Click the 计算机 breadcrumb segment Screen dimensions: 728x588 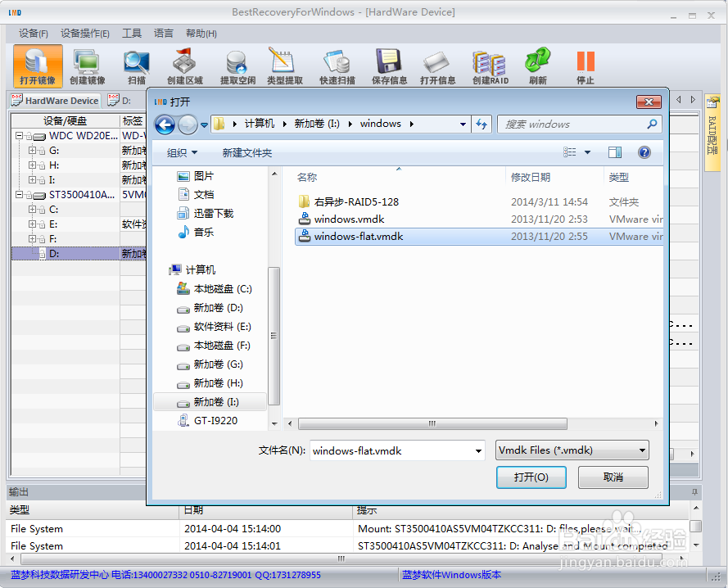point(259,124)
